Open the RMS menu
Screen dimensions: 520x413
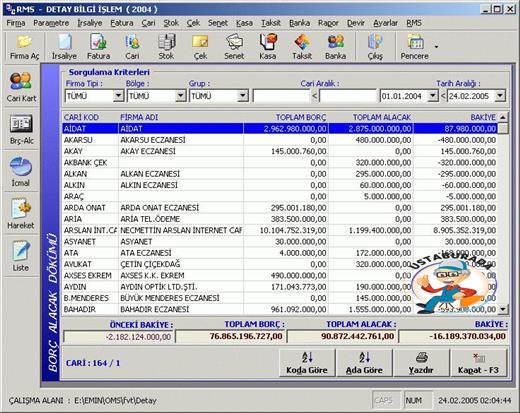click(414, 23)
